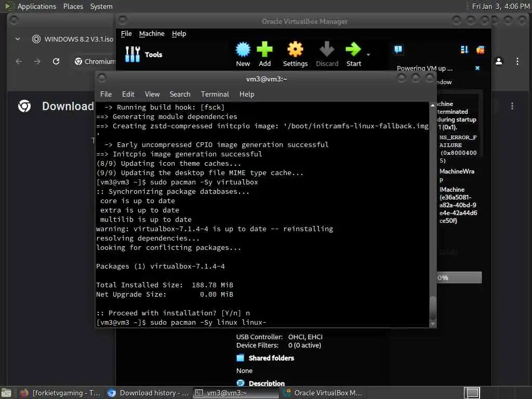
Task: Click the terminal window title bar menu button
Action: pyautogui.click(x=101, y=78)
